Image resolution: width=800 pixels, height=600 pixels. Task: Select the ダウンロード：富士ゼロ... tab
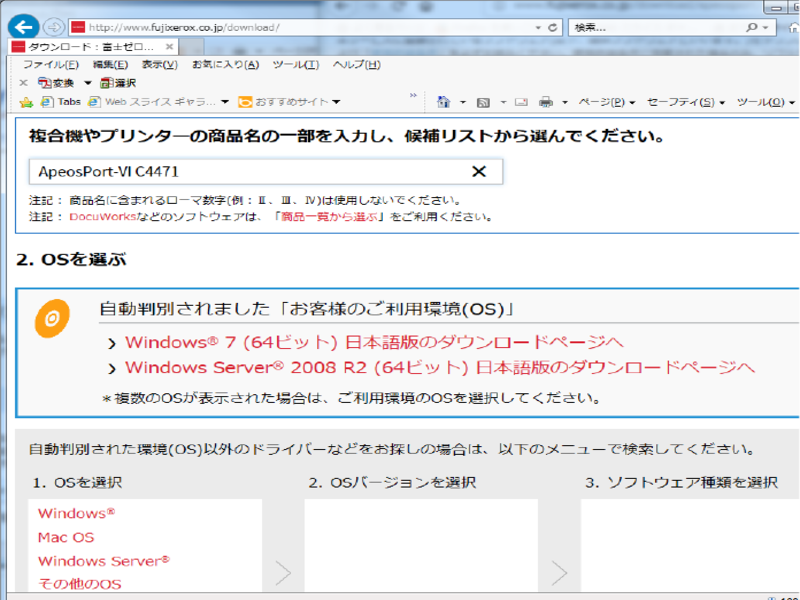[93, 47]
